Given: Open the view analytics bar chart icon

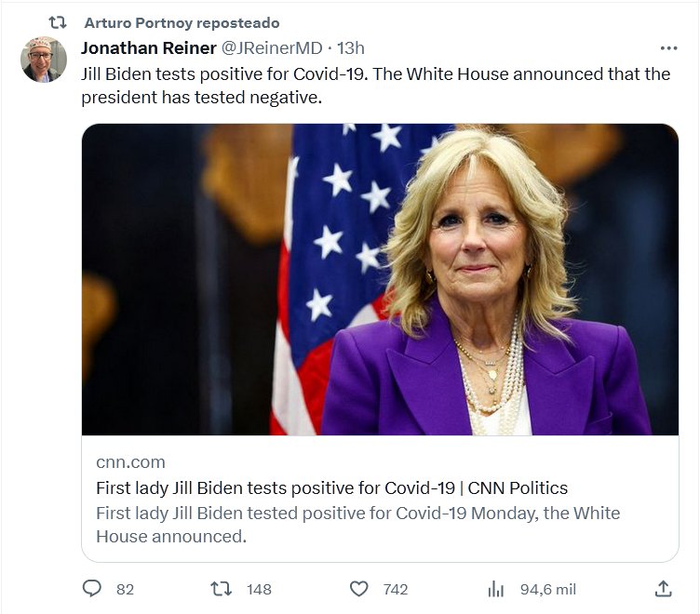Looking at the screenshot, I should [x=496, y=588].
